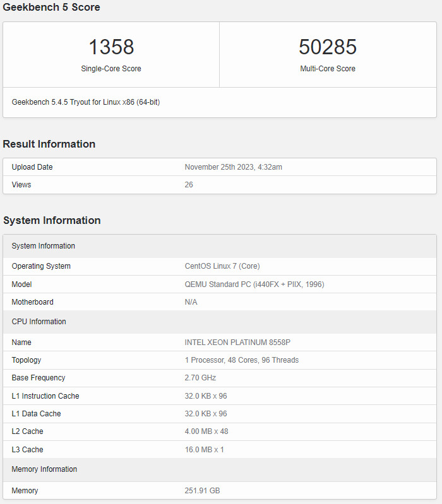This screenshot has height=504, width=442.
Task: Select the Motherboard N/A value
Action: (191, 302)
